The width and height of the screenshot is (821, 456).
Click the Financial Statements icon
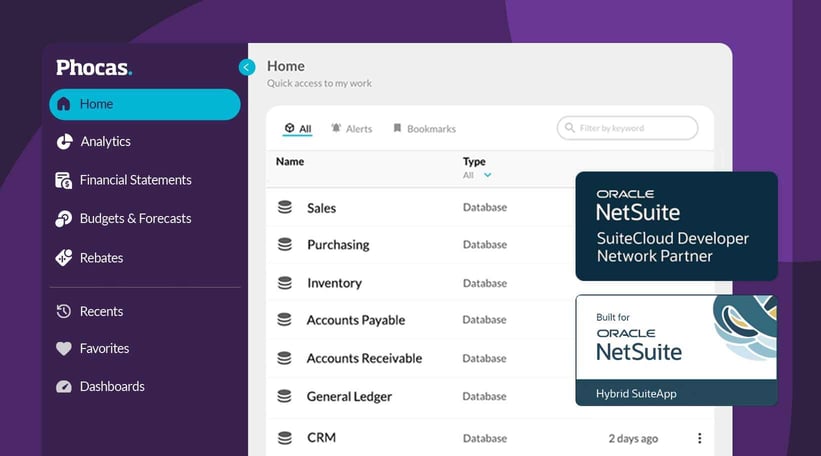click(63, 181)
